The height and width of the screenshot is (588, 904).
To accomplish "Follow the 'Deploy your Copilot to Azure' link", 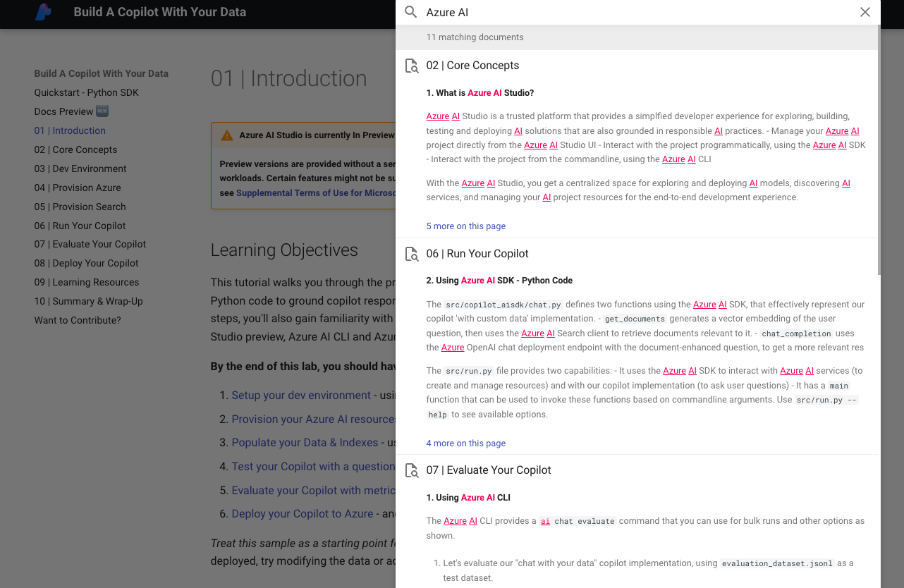I will click(x=303, y=514).
